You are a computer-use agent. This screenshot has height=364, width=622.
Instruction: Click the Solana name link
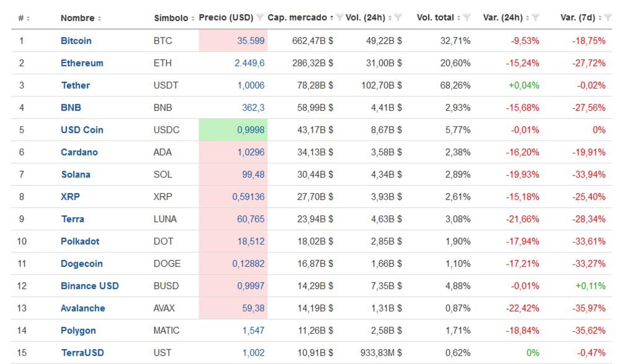[x=76, y=174]
